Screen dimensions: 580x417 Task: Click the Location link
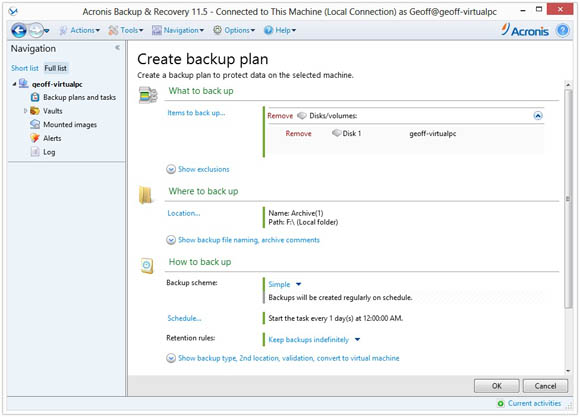(x=183, y=213)
